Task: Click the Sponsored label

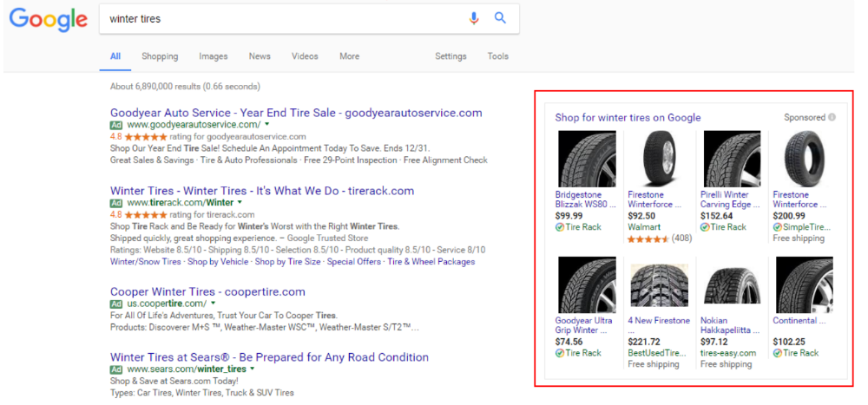Action: pyautogui.click(x=805, y=117)
